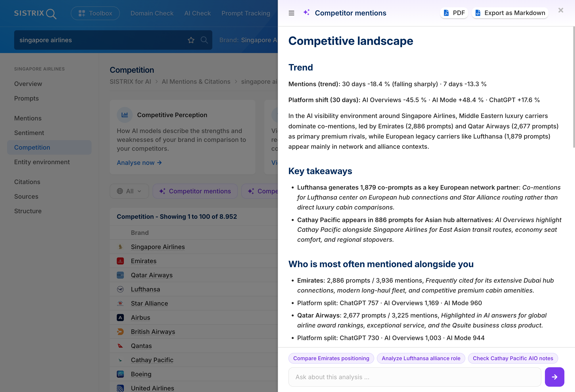Image resolution: width=575 pixels, height=392 pixels.
Task: Click Competitor mentions AI button
Action: click(195, 191)
